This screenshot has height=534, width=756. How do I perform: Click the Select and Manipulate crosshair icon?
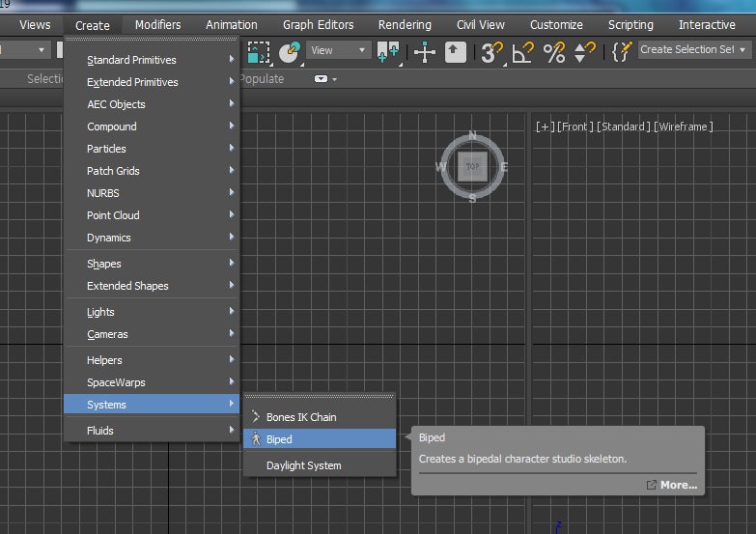point(425,51)
